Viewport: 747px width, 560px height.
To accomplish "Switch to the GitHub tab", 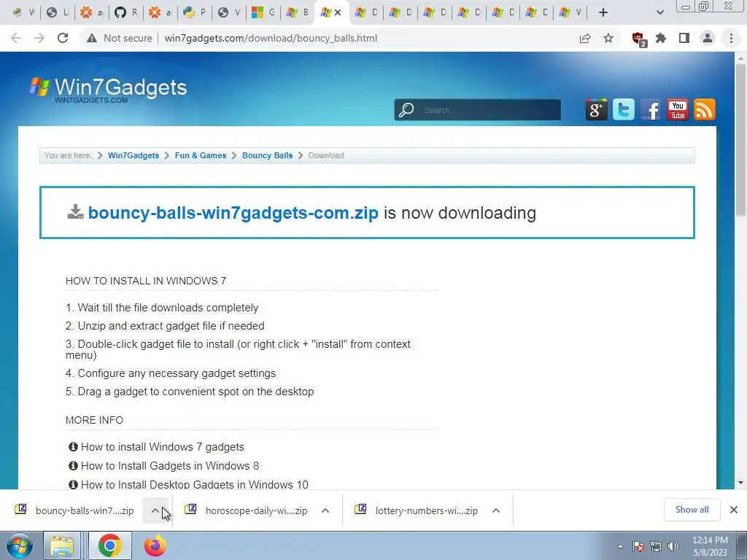I will 126,12.
